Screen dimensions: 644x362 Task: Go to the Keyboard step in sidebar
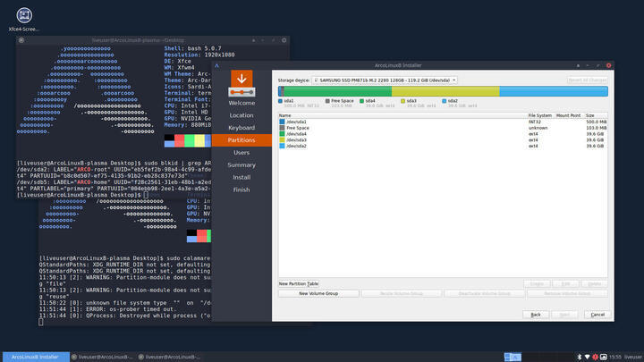241,128
